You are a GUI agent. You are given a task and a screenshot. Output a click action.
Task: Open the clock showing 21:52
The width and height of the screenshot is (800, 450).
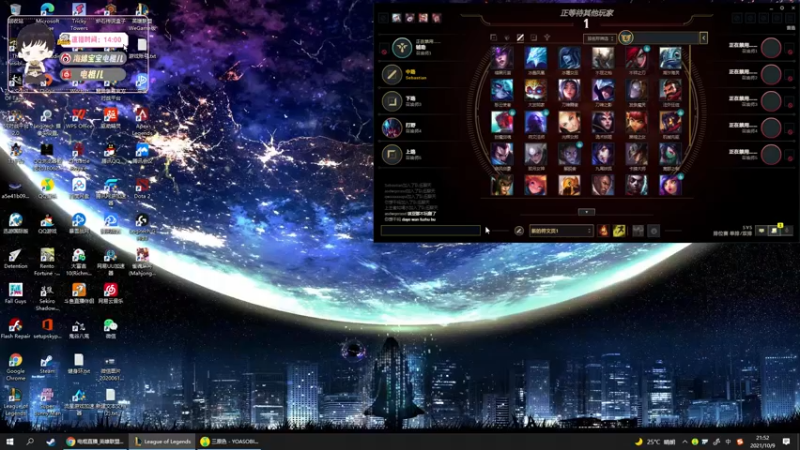click(763, 442)
